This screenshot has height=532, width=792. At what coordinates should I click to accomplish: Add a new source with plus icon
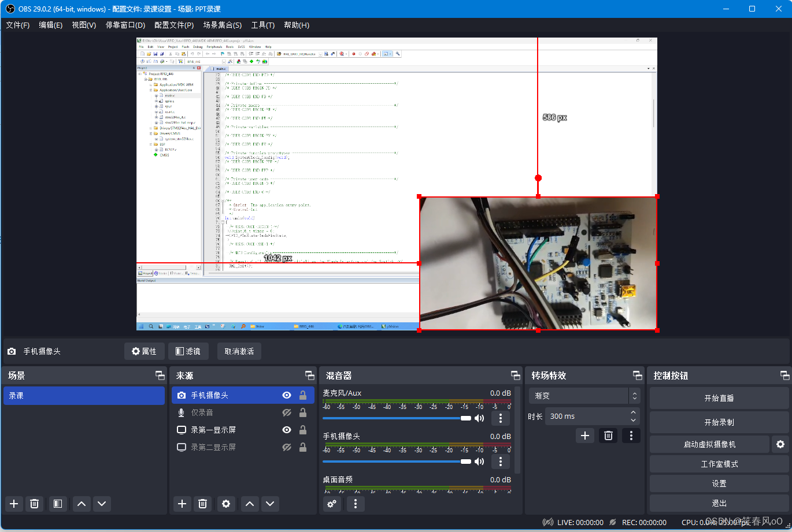(182, 504)
